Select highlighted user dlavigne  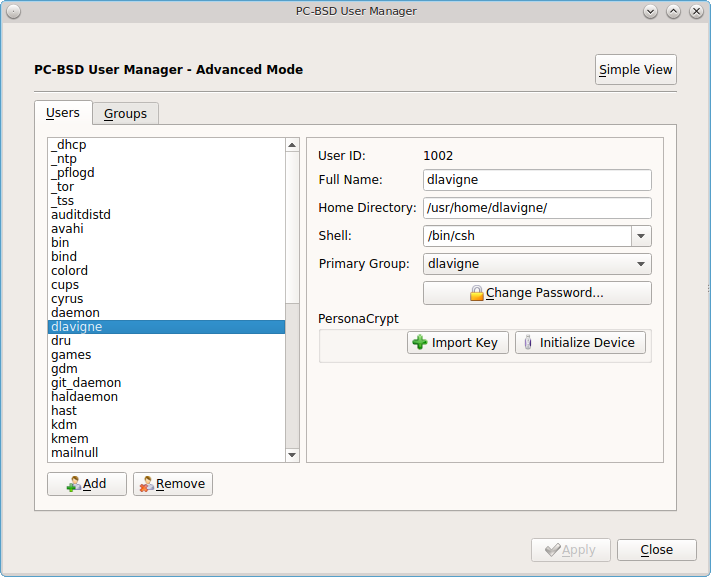(166, 327)
